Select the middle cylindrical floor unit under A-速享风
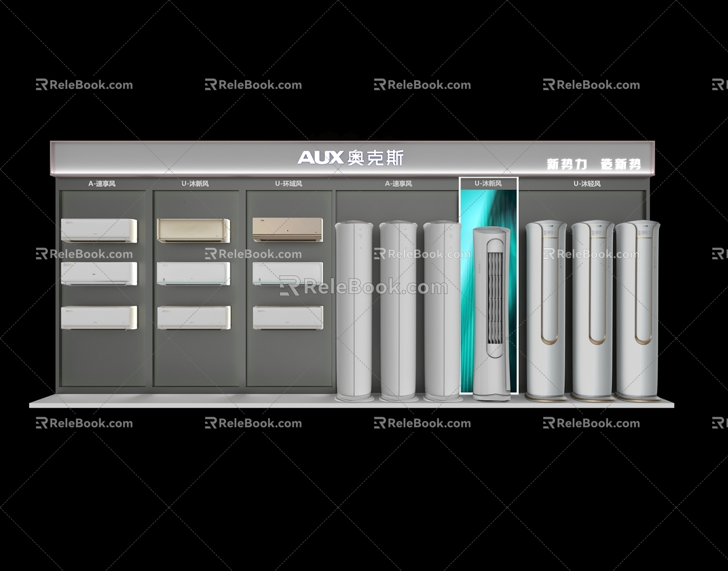 398,310
